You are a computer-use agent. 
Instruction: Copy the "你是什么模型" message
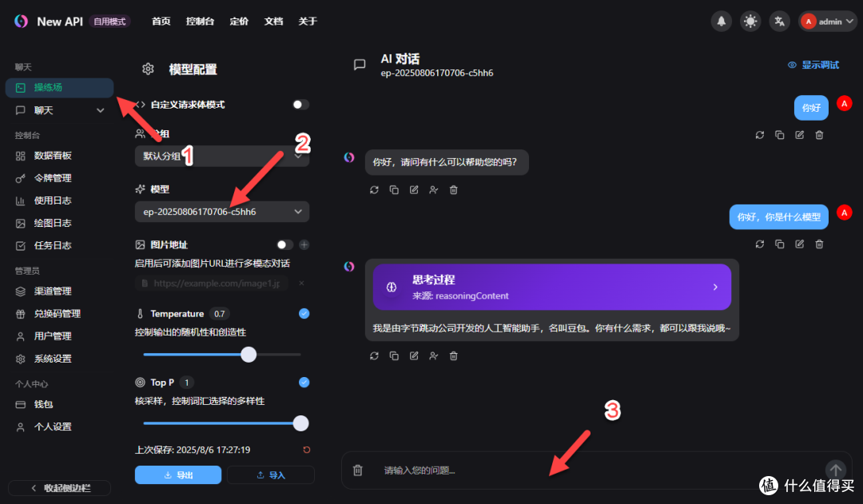point(779,244)
